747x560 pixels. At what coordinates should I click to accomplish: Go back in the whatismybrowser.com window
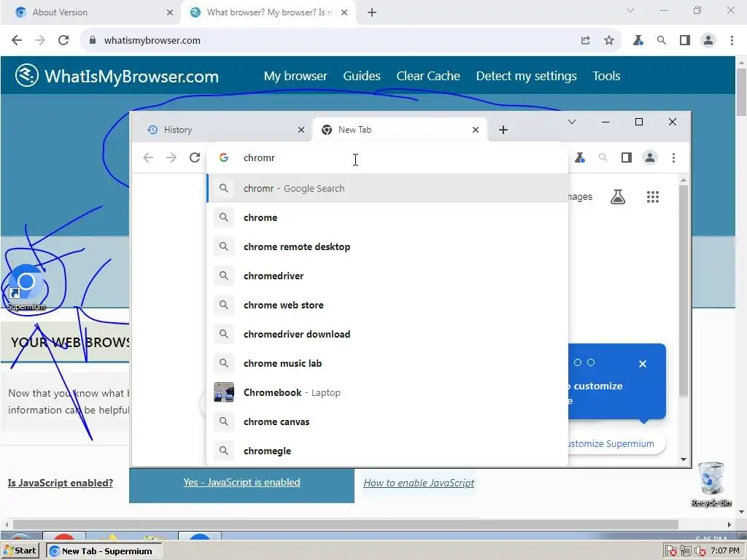17,41
